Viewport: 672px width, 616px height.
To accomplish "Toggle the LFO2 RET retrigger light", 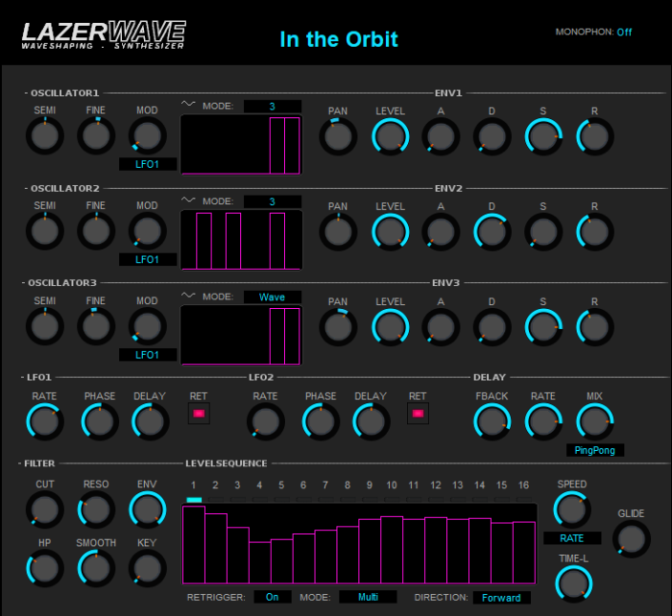I will (418, 414).
